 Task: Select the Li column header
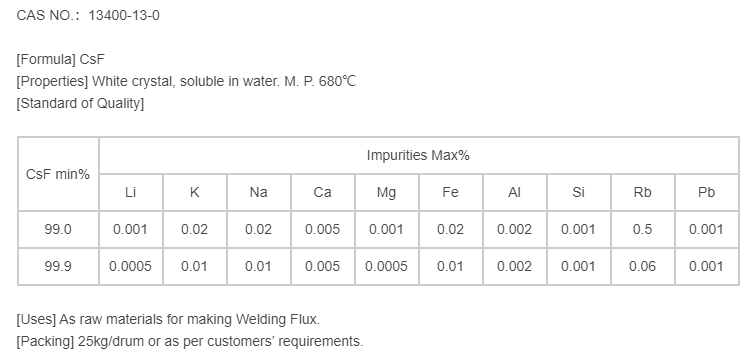[x=131, y=193]
